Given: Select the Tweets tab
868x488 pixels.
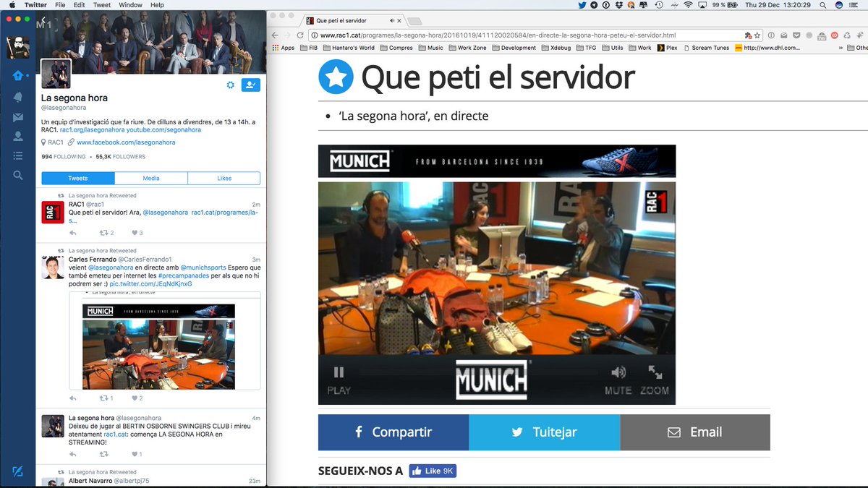Looking at the screenshot, I should [78, 178].
